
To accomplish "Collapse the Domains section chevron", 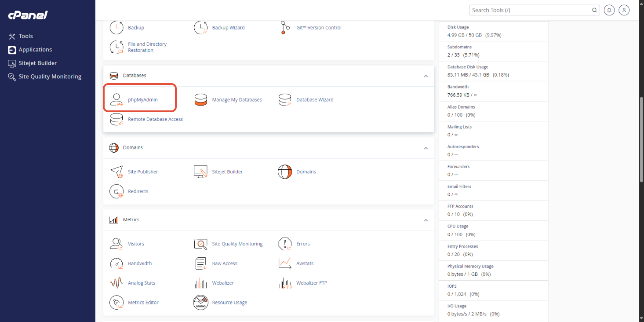I will (426, 148).
